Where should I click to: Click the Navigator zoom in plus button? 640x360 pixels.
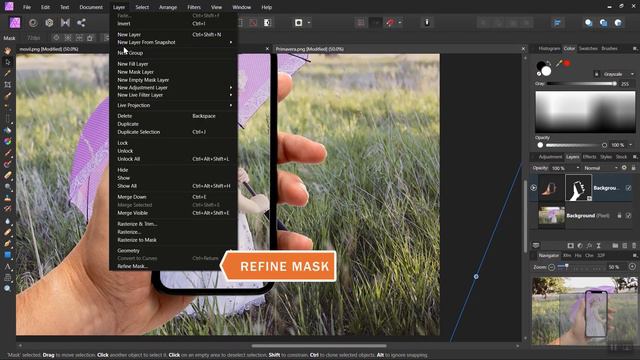point(632,267)
